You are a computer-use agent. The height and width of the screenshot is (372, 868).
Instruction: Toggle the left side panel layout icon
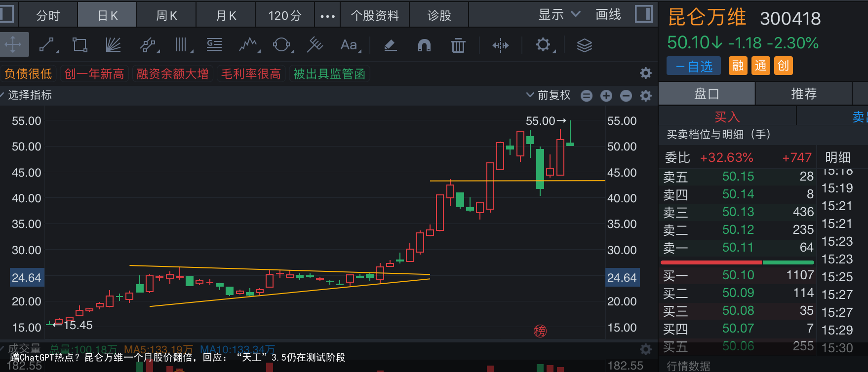6,14
